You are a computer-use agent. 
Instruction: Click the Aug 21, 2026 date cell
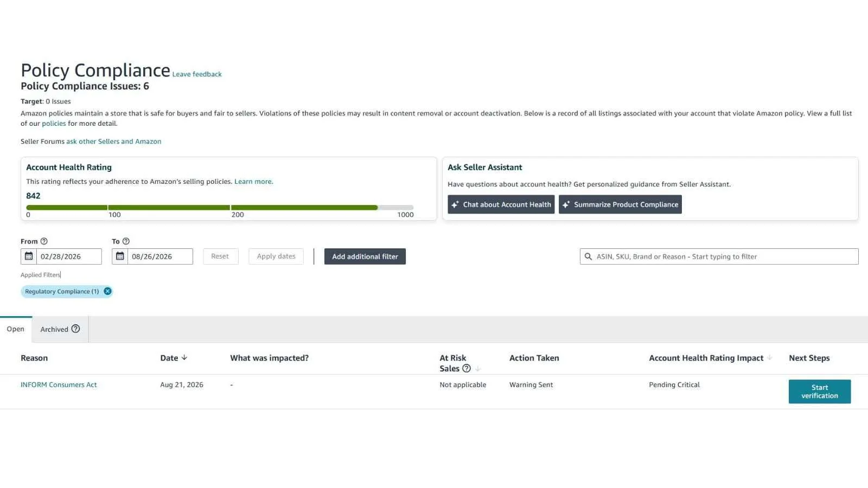[x=182, y=385]
